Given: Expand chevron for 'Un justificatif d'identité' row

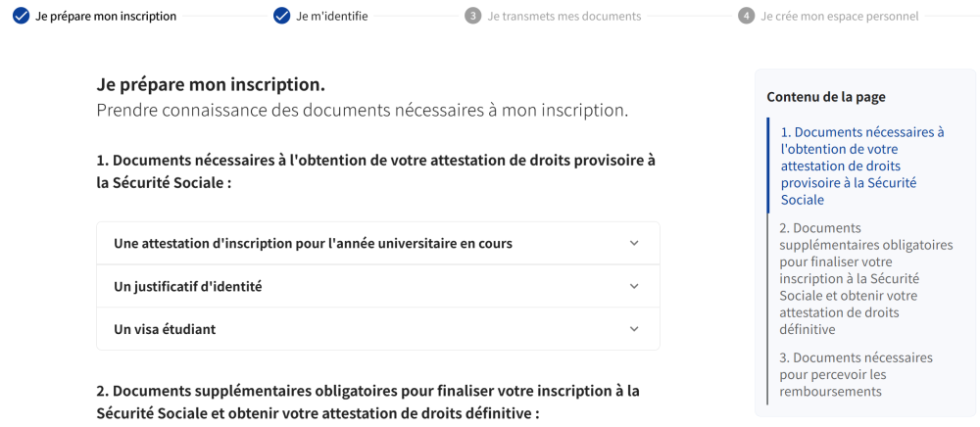Looking at the screenshot, I should 634,286.
